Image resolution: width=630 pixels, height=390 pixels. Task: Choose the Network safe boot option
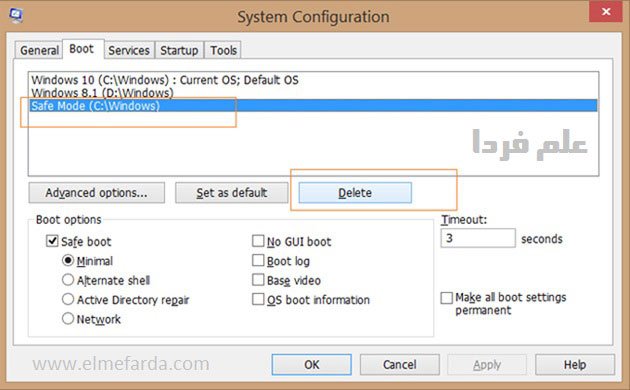pyautogui.click(x=68, y=319)
